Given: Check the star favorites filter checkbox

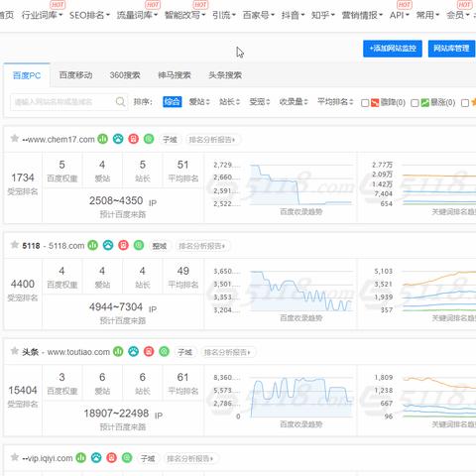Looking at the screenshot, I should 465,103.
